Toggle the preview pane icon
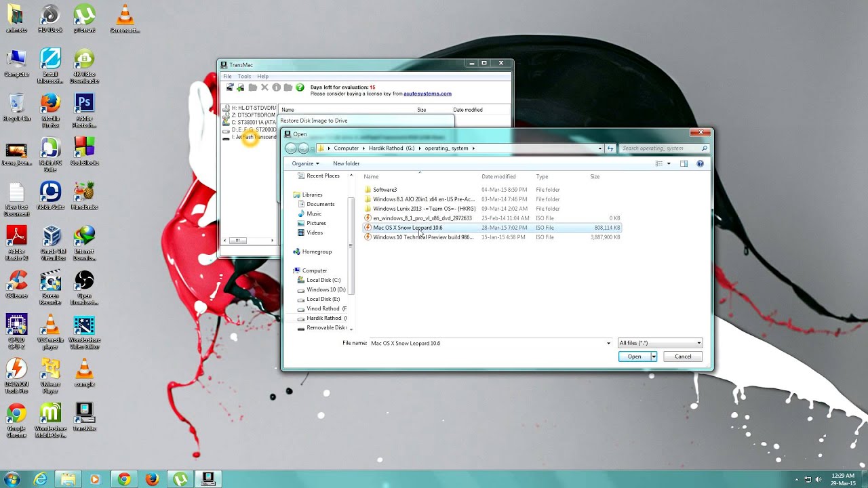 point(684,163)
